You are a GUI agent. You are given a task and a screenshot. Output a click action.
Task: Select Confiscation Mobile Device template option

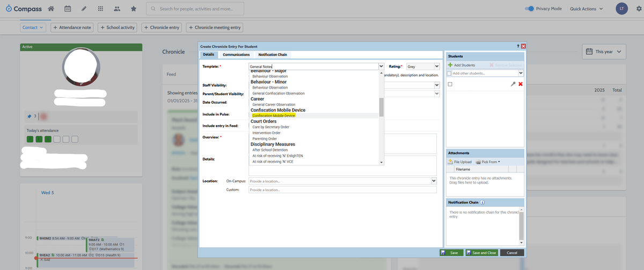[274, 115]
